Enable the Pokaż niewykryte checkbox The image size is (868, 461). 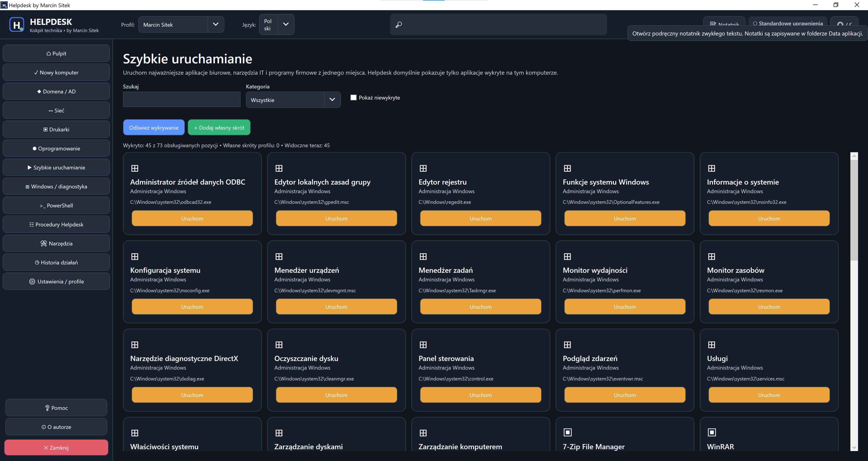354,97
